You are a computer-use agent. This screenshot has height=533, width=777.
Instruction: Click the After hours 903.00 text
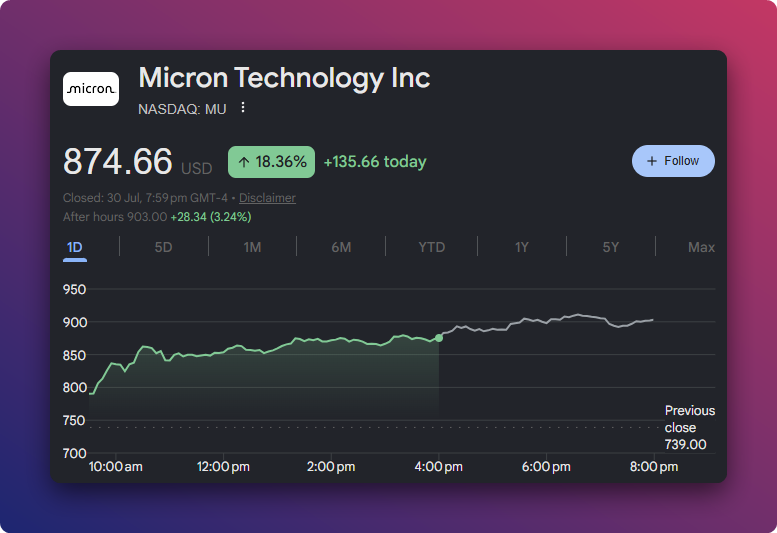(115, 217)
